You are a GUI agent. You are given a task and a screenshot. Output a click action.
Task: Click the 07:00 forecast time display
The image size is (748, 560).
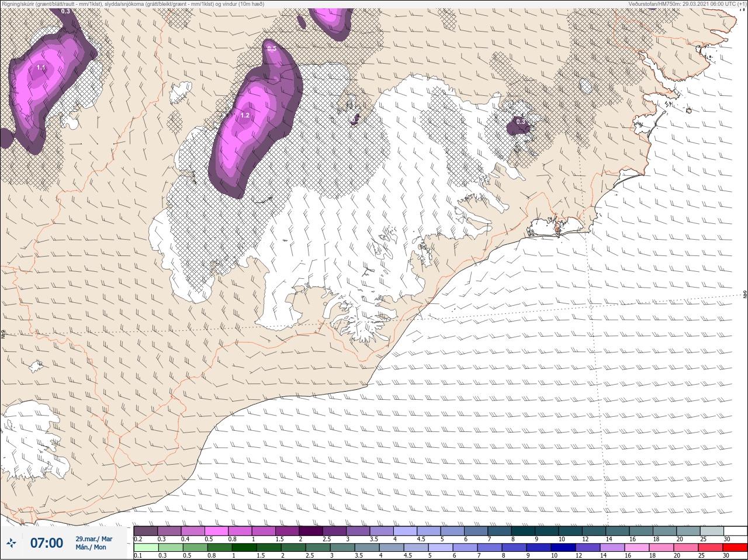coord(46,543)
